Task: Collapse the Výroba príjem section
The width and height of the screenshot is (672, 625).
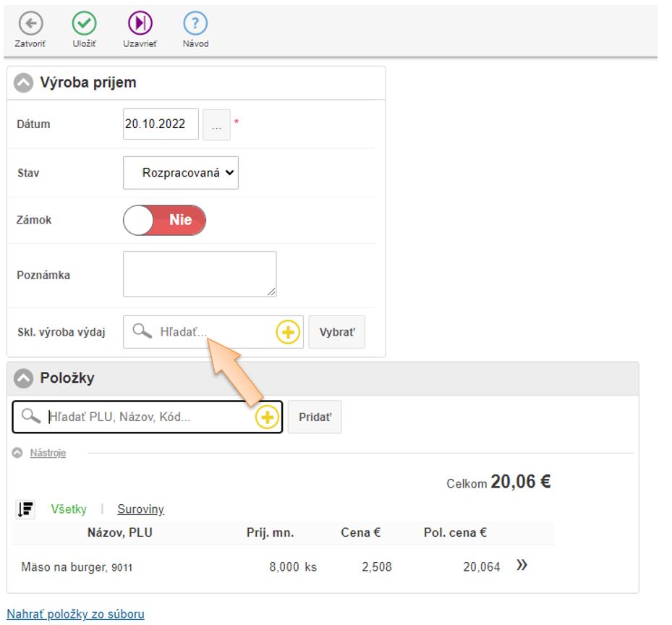Action: [x=24, y=83]
